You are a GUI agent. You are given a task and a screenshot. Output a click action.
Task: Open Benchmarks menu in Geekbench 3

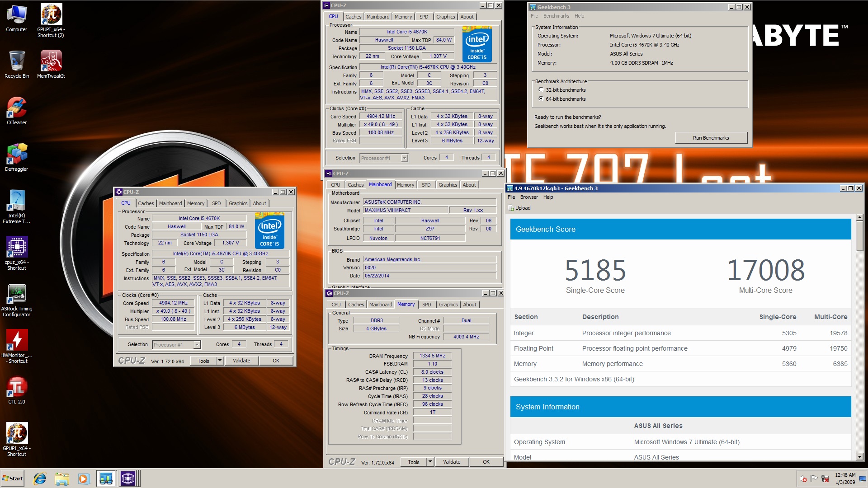556,16
